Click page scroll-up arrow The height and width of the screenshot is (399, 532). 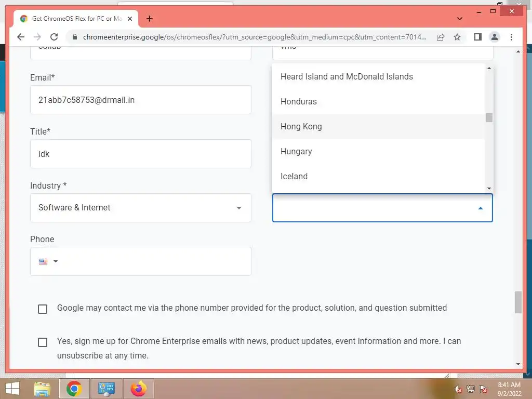coord(518,51)
